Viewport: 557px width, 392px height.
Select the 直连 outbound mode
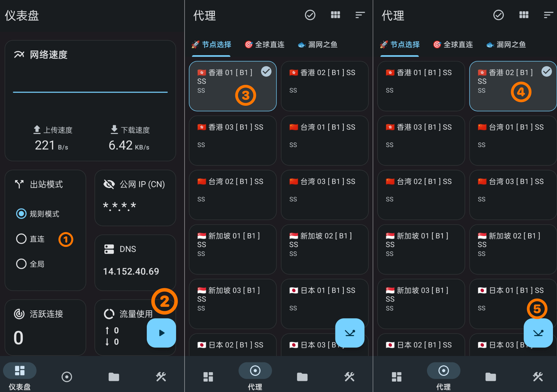click(x=21, y=239)
